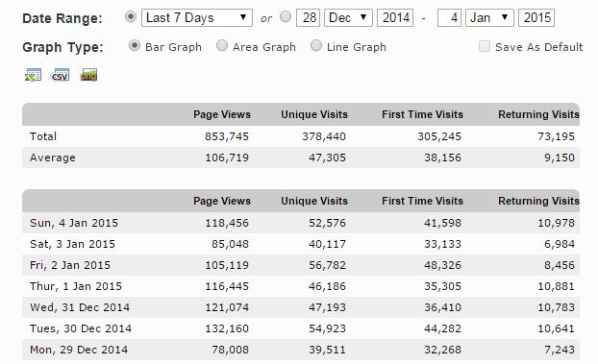Viewport: 598px width, 364px height.
Task: Switch to Area Graph type
Action: (x=222, y=46)
